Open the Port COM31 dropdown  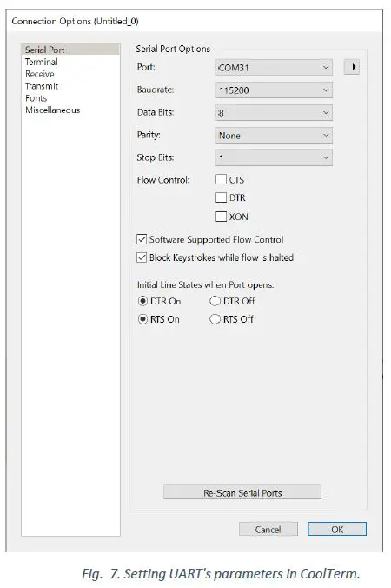click(x=274, y=68)
